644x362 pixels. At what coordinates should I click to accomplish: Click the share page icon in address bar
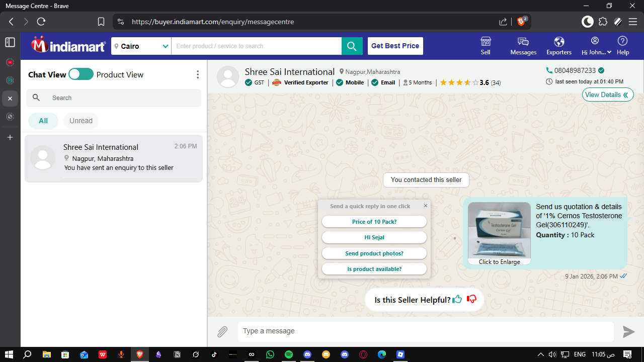point(503,22)
